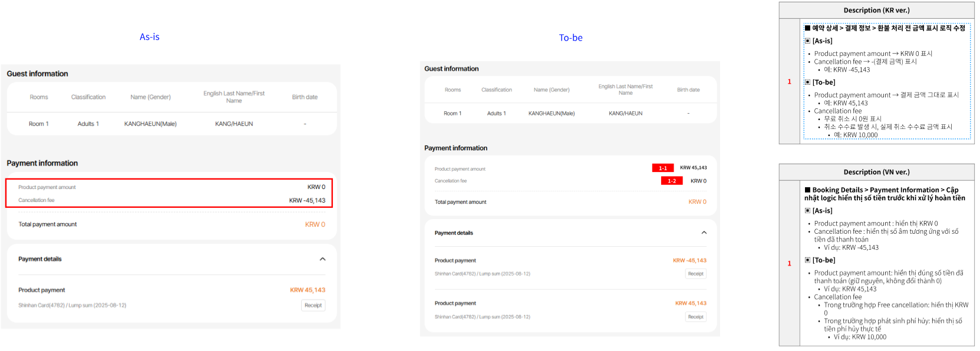Viewport: 980px width, 351px height.
Task: Select the blue To-be heading
Action: (570, 38)
